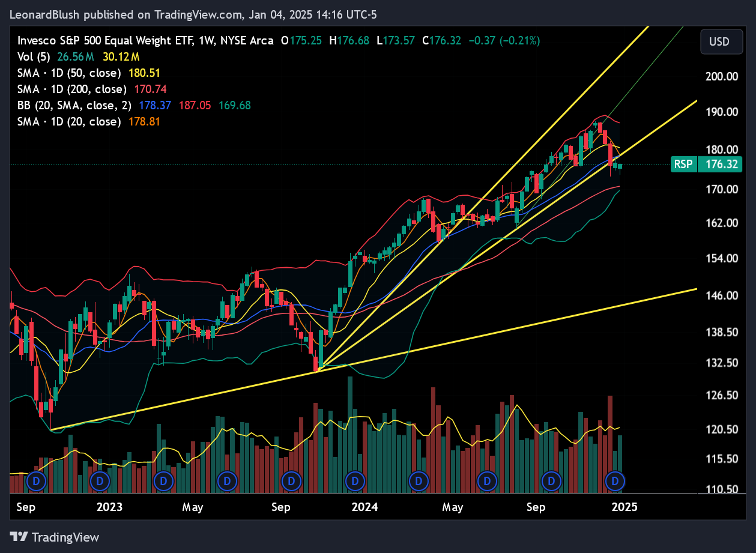The height and width of the screenshot is (553, 756).
Task: Click the BB (20, SMA, close, 2) legend
Action: [75, 106]
